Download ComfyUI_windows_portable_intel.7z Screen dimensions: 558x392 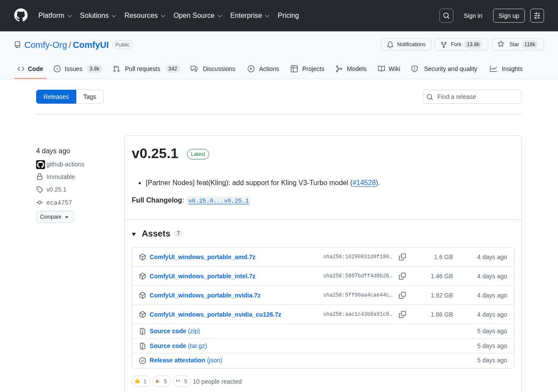pos(202,276)
